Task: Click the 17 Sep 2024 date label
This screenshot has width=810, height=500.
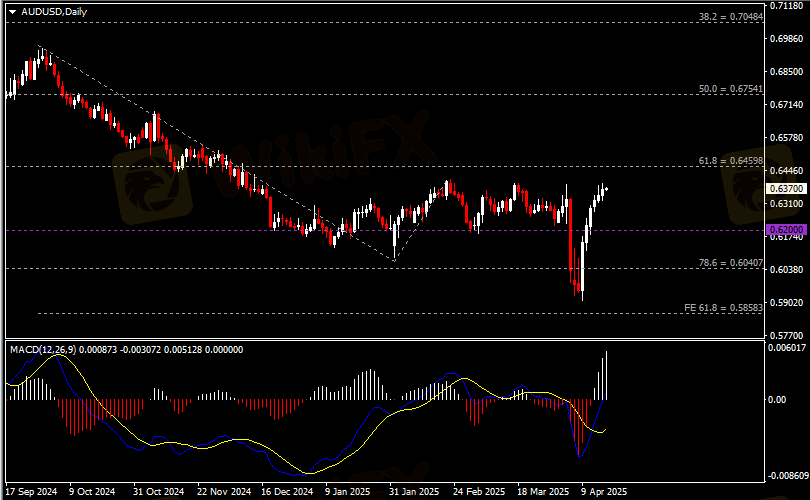Action: [x=30, y=492]
